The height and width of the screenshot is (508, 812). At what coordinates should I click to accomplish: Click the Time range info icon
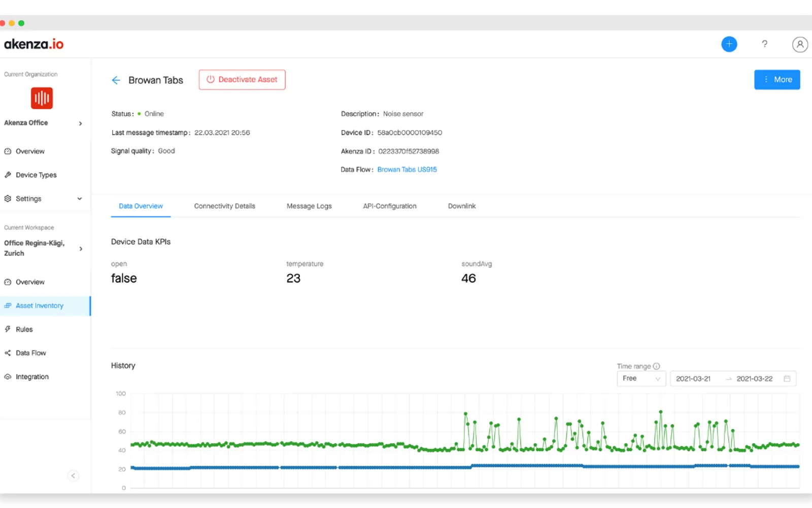pos(656,366)
